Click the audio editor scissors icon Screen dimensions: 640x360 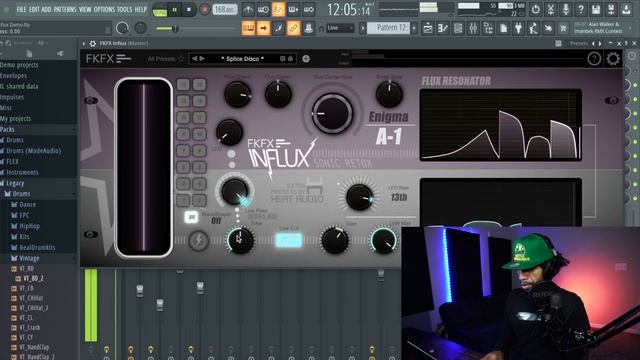click(551, 9)
